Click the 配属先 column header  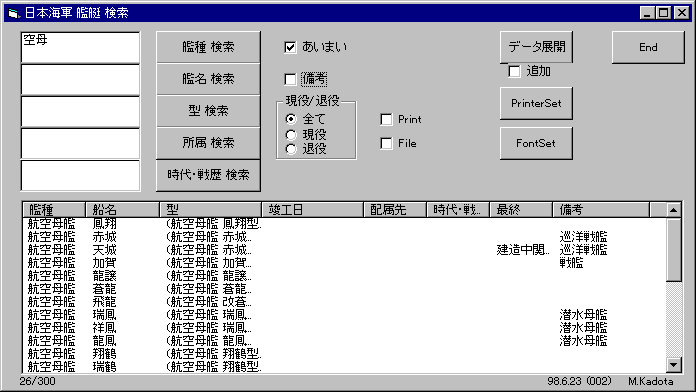pos(395,210)
